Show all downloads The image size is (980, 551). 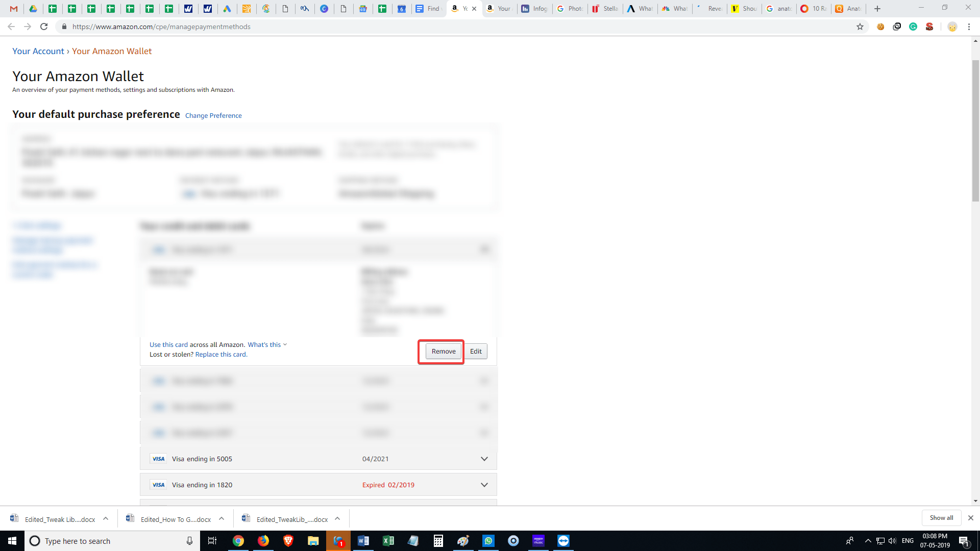point(941,518)
